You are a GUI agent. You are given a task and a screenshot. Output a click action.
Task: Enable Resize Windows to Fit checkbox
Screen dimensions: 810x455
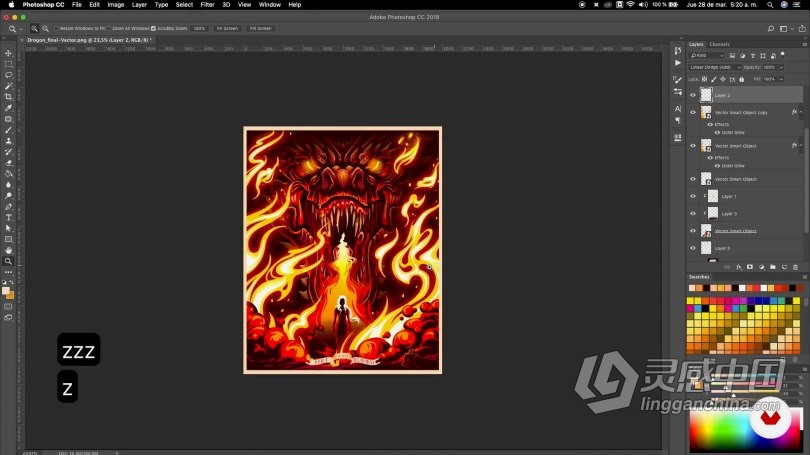(56, 28)
